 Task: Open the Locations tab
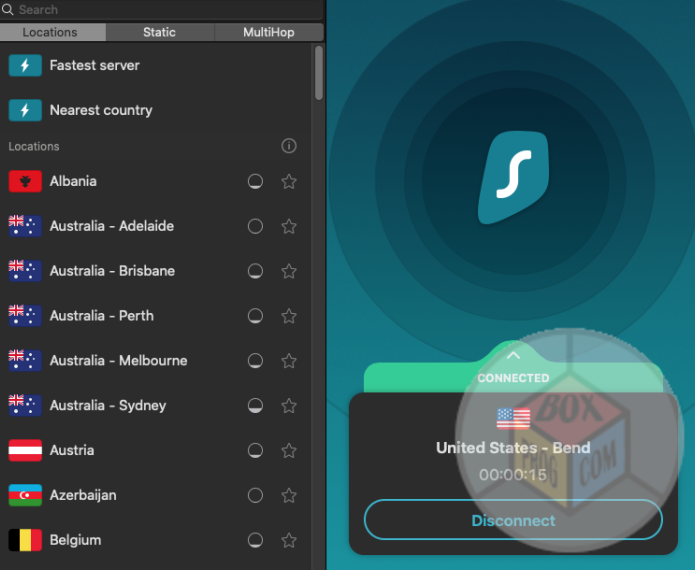tap(50, 32)
